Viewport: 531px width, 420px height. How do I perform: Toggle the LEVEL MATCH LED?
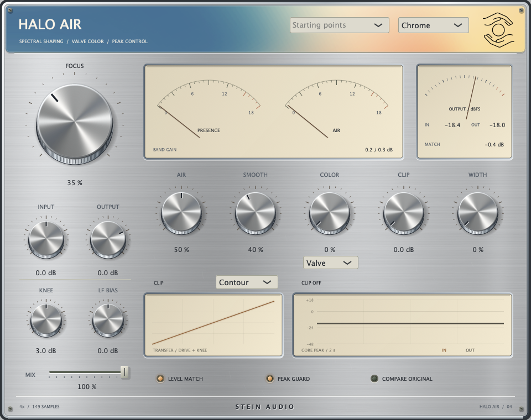coord(160,379)
